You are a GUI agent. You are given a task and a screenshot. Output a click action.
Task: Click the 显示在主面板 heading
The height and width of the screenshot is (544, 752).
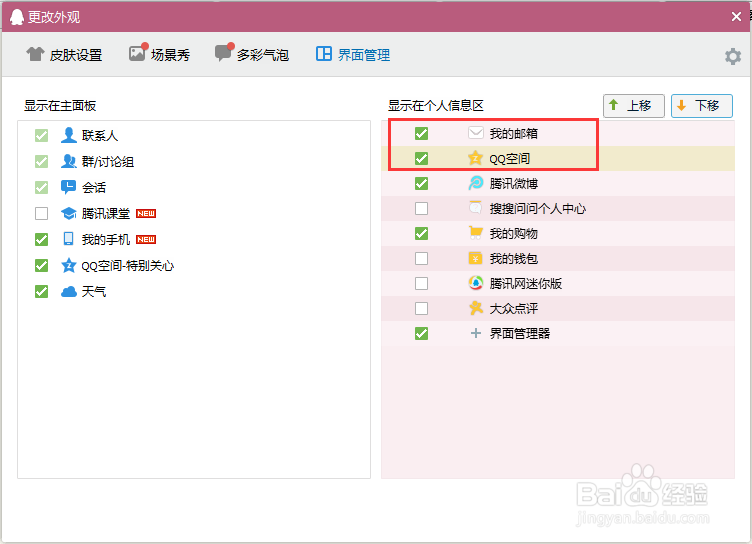60,106
